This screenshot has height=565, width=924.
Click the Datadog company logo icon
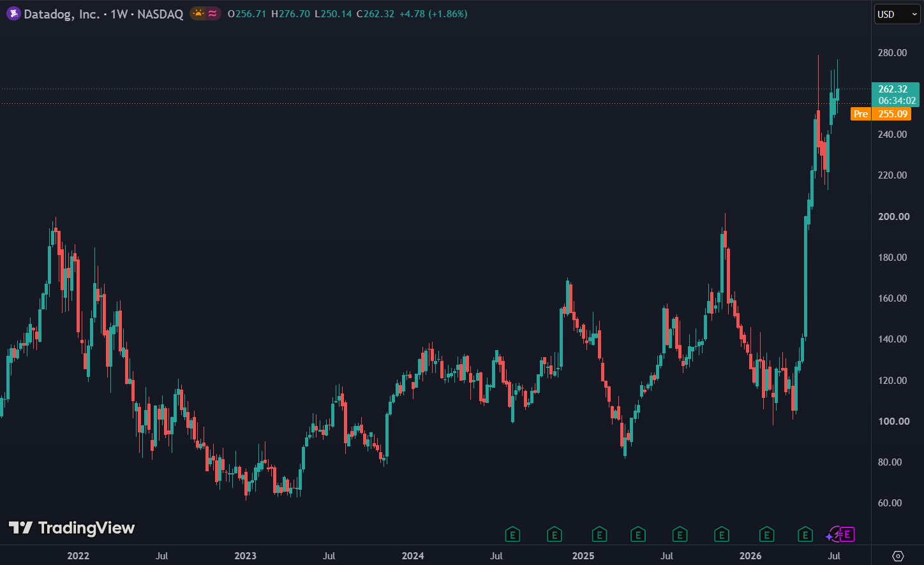pos(13,13)
